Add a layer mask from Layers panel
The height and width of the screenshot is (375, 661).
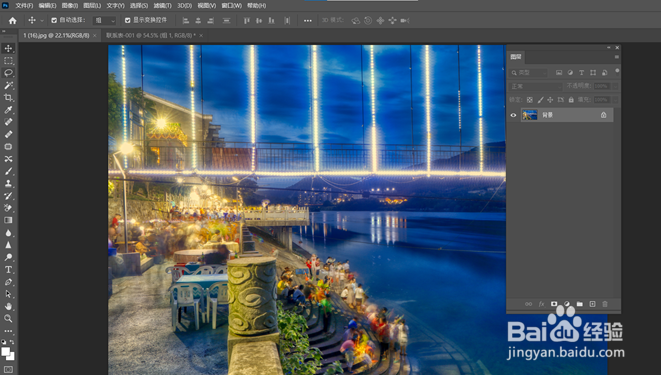554,304
